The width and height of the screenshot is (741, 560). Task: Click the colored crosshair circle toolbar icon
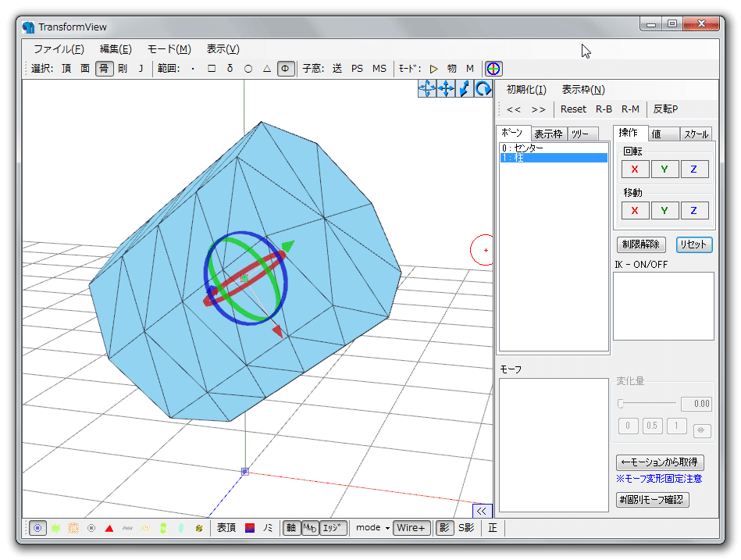coord(493,69)
